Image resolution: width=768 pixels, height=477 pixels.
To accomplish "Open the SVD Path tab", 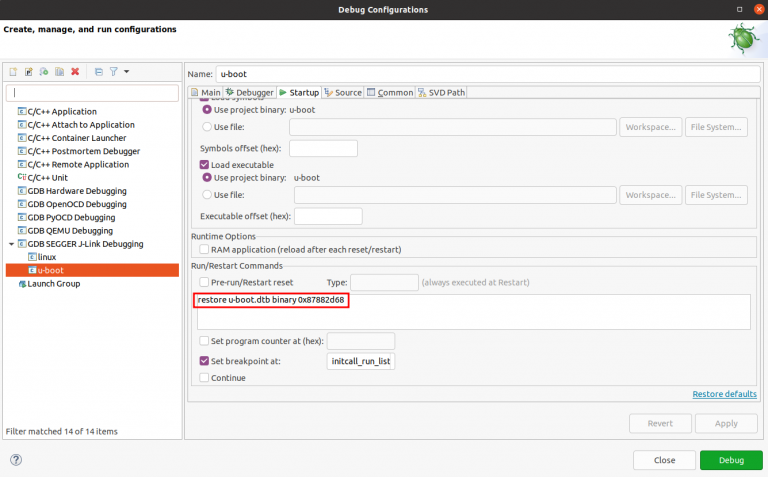I will [x=441, y=92].
